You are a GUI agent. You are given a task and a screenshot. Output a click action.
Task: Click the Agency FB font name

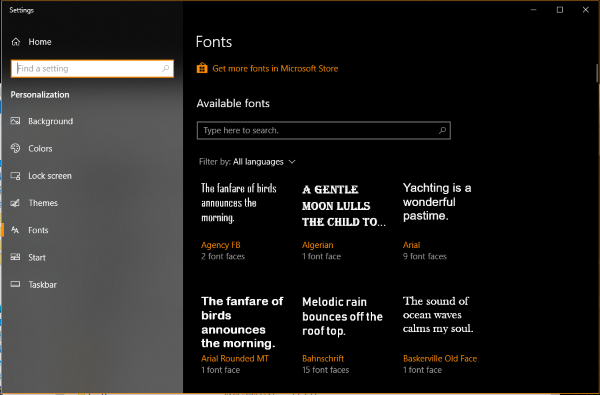[220, 245]
